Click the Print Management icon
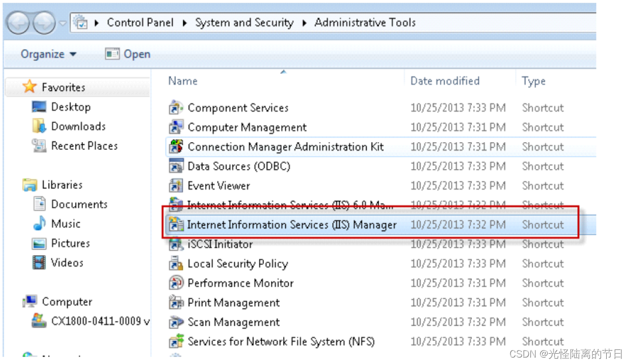The height and width of the screenshot is (364, 630). click(x=176, y=303)
